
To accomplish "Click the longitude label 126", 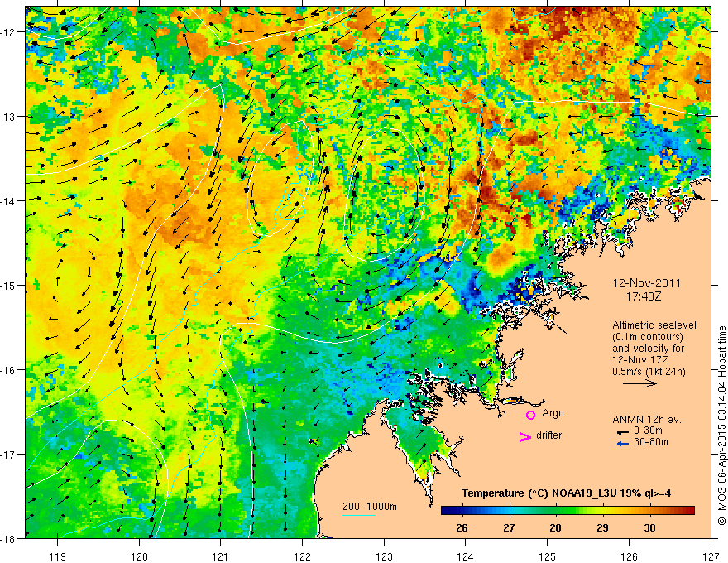I will (x=629, y=556).
